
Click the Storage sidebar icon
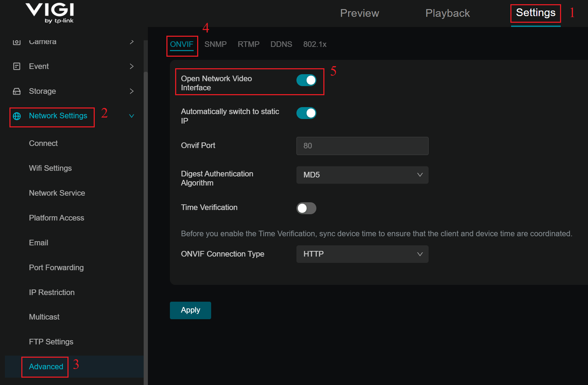click(x=16, y=91)
